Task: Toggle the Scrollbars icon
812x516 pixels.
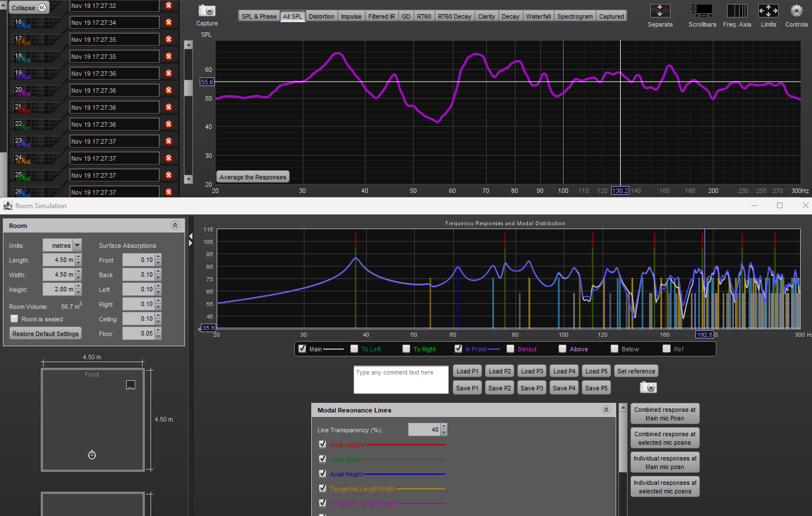Action: [702, 11]
